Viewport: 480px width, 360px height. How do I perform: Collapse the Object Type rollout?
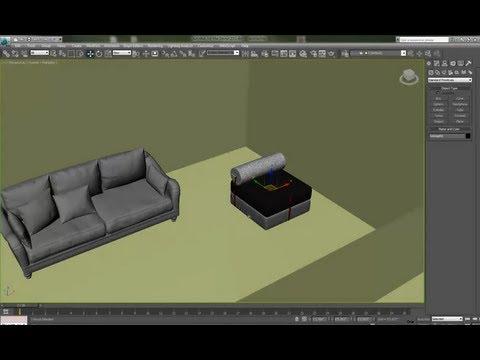(449, 88)
